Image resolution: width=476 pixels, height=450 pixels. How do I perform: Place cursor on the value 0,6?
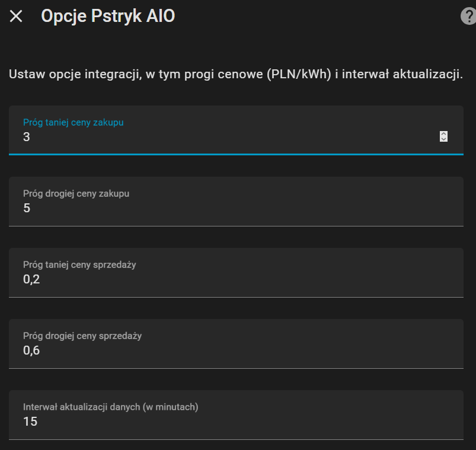click(31, 350)
